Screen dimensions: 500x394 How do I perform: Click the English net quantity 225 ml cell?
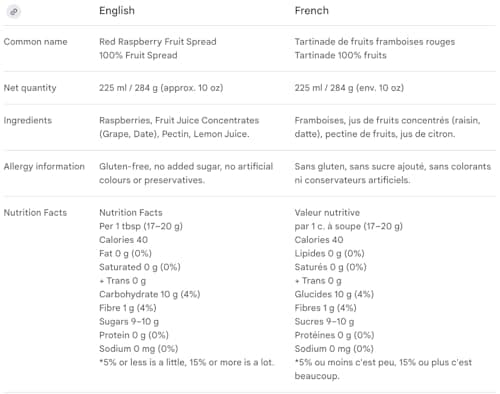pos(161,88)
